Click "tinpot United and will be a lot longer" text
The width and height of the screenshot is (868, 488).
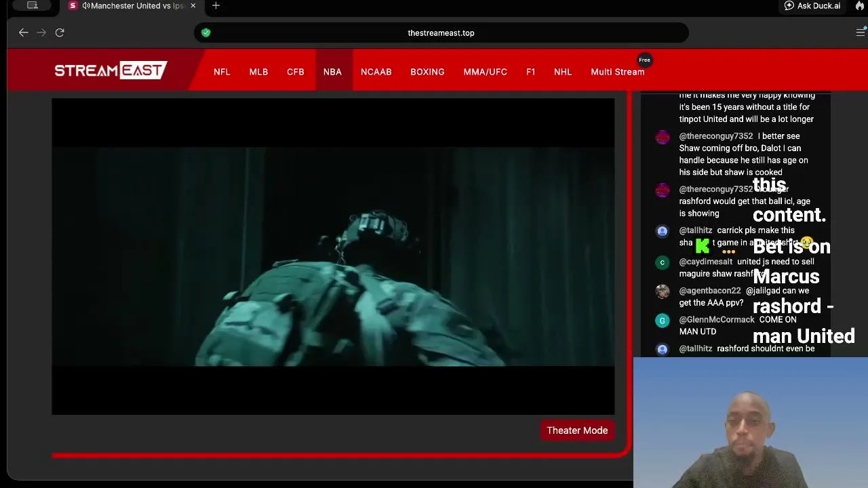coord(747,119)
